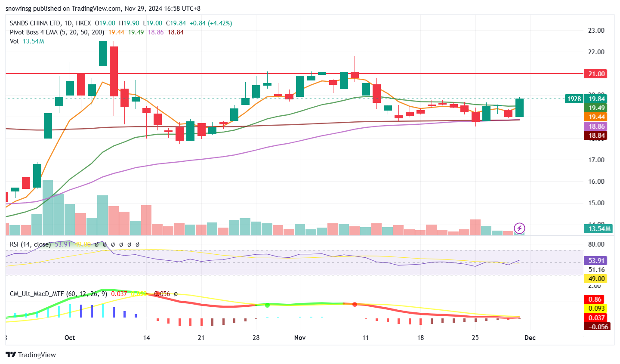Image resolution: width=620 pixels, height=364 pixels.
Task: Click the green 19.84 current price label
Action: point(596,99)
